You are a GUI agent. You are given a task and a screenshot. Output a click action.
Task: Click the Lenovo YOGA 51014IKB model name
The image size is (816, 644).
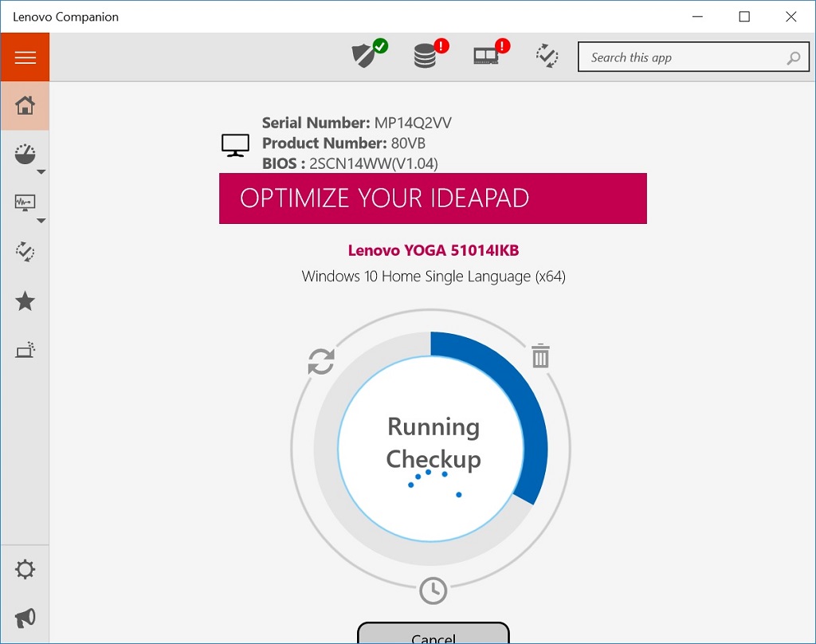tap(433, 250)
